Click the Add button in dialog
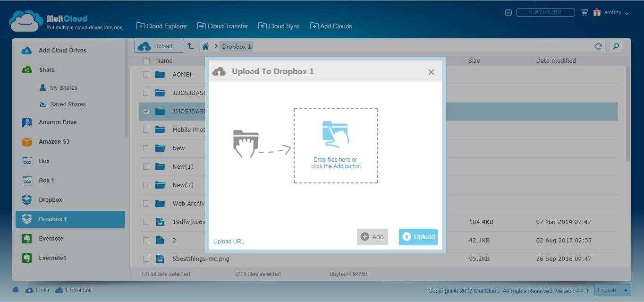 point(373,237)
